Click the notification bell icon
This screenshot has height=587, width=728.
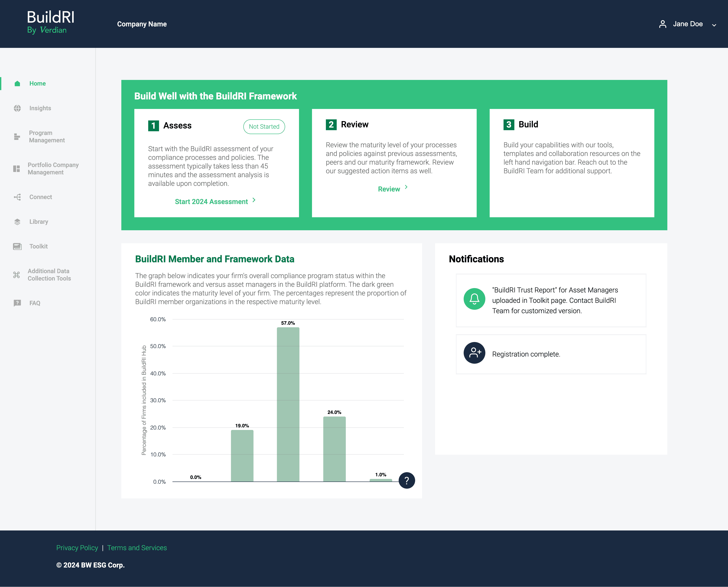474,299
